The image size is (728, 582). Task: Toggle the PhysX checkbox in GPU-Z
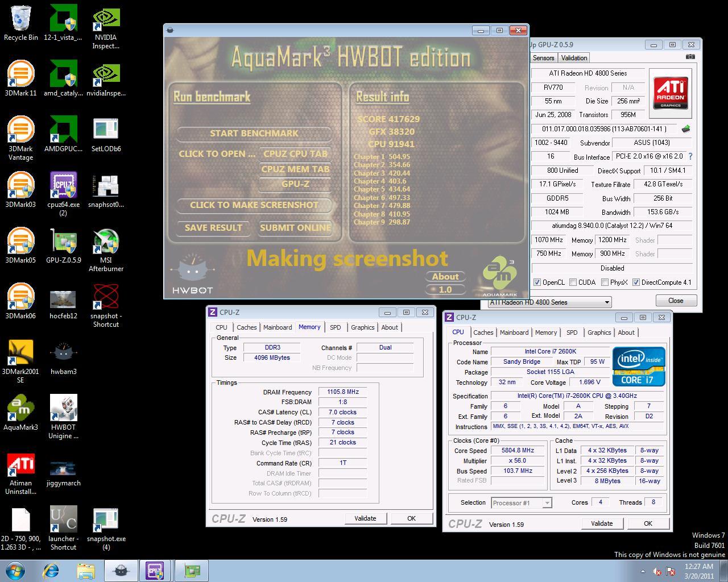tap(605, 282)
